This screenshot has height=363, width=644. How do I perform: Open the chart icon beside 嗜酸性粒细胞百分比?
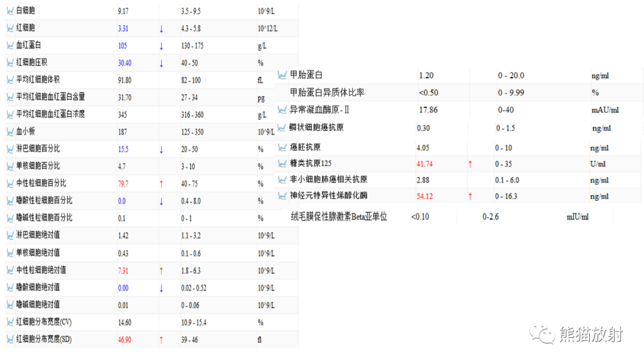click(x=10, y=201)
